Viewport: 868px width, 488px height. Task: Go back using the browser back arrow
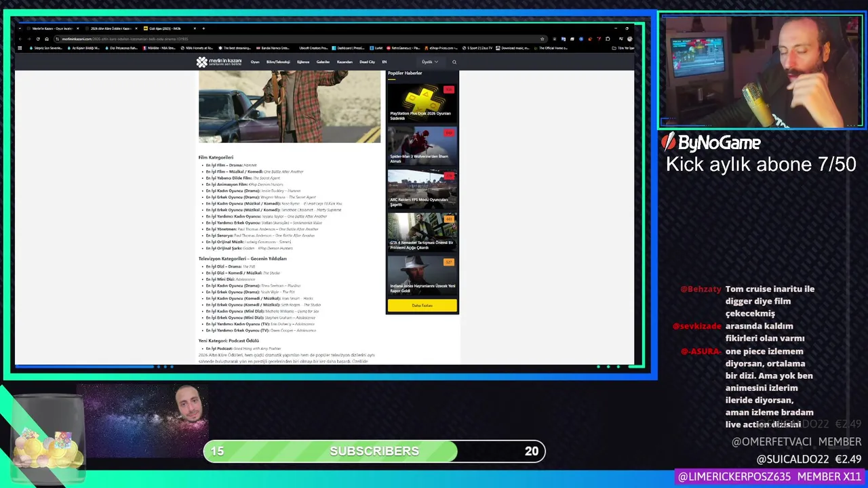(x=20, y=39)
